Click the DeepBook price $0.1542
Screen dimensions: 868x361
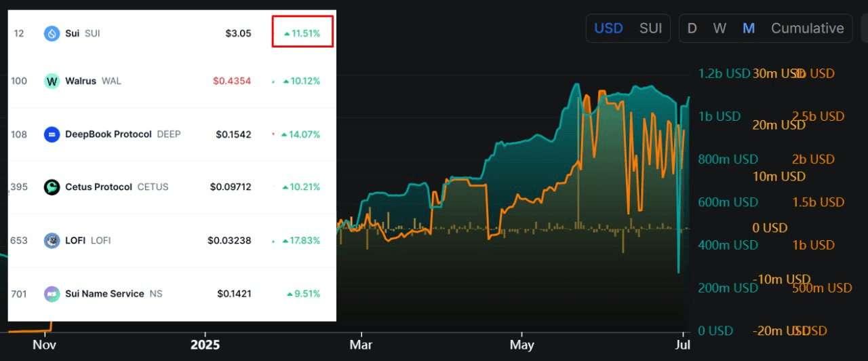coord(233,134)
